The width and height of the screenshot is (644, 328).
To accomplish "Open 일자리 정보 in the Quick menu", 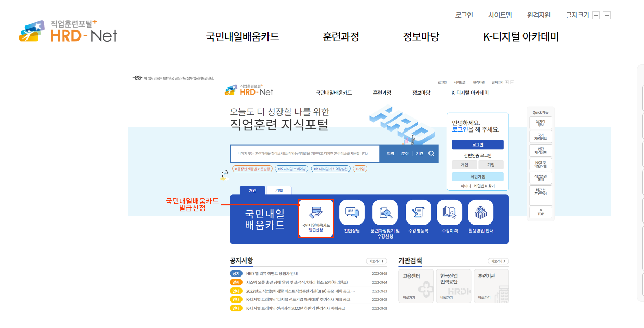I will [541, 123].
